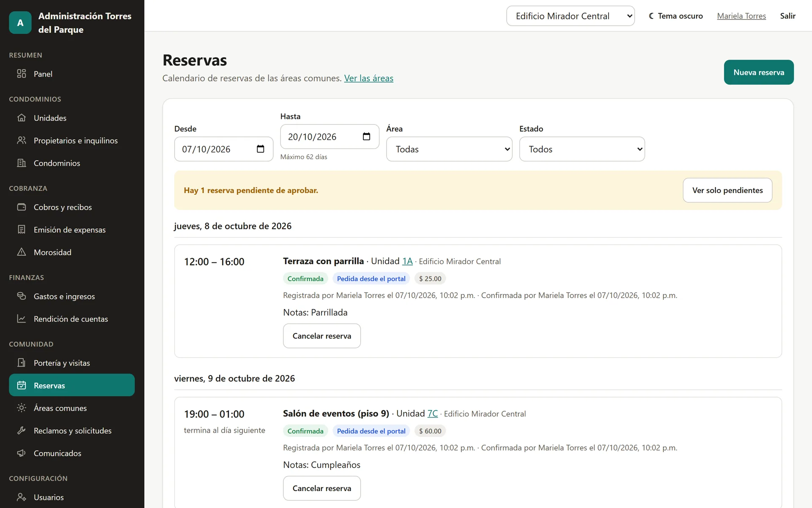The width and height of the screenshot is (812, 508).
Task: Click the Condominios building icon
Action: coord(22,163)
